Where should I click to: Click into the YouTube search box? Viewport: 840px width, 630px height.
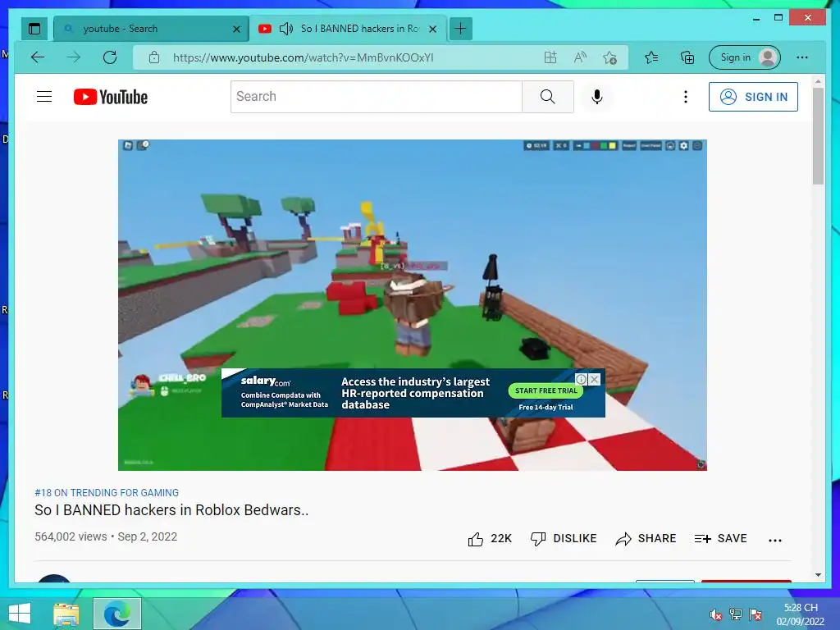[376, 97]
